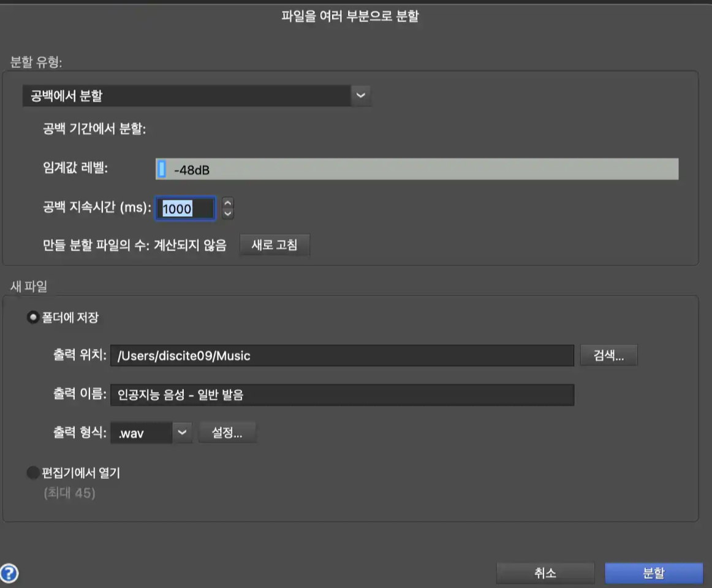Click the '검색...' button to browse output location
The width and height of the screenshot is (712, 588).
pos(608,355)
